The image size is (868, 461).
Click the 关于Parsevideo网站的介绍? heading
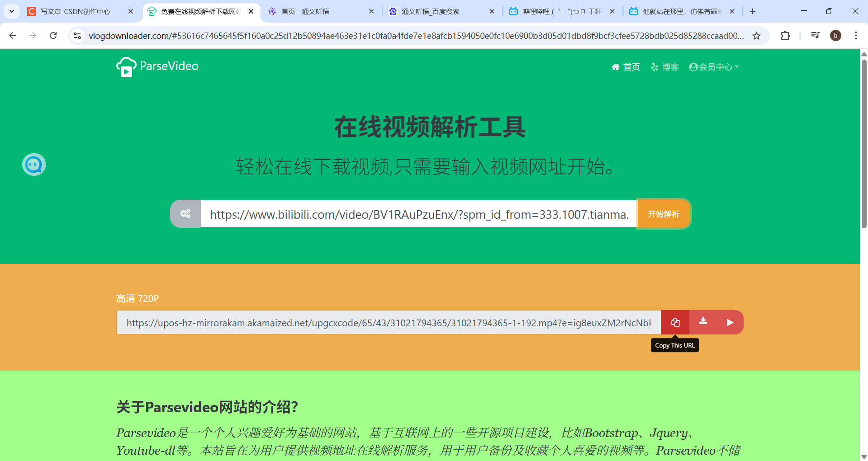[x=207, y=407]
